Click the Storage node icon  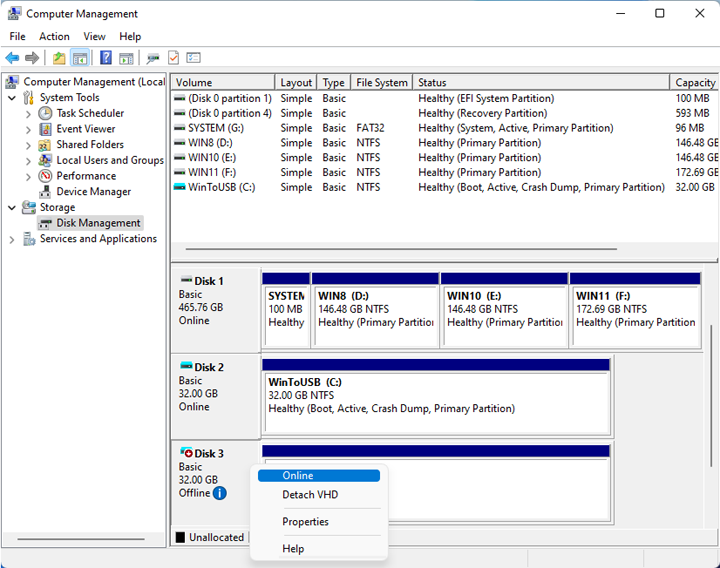(28, 207)
